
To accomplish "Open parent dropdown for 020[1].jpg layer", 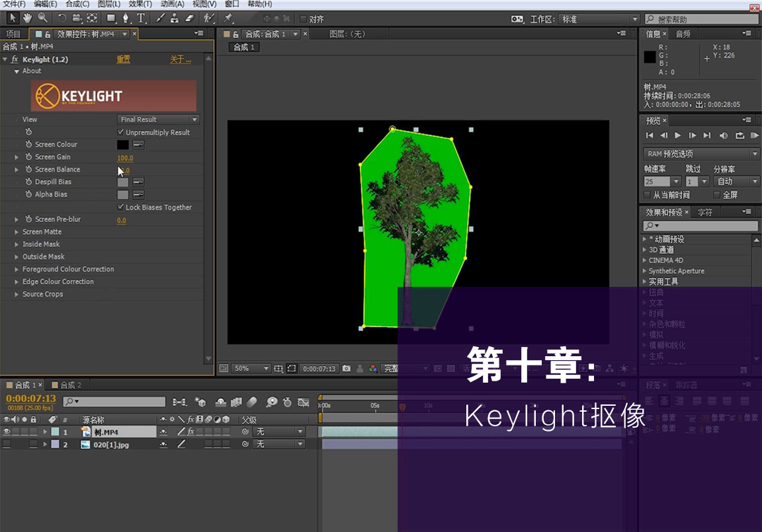I will [279, 444].
